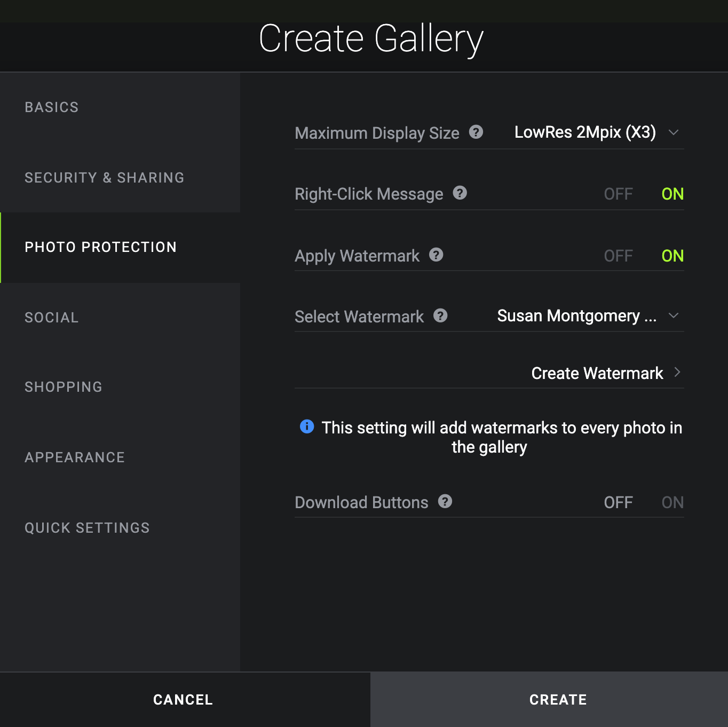Viewport: 728px width, 727px height.
Task: Cancel gallery creation
Action: pyautogui.click(x=183, y=699)
